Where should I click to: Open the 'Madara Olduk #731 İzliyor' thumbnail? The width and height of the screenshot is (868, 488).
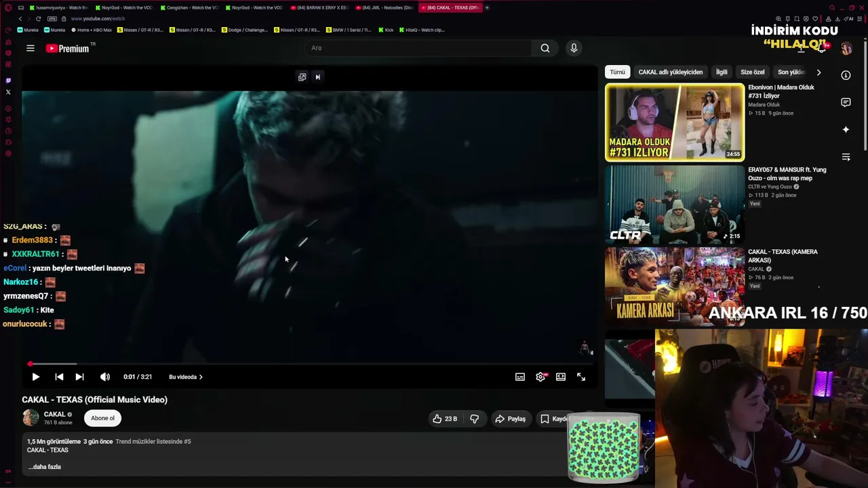point(675,123)
